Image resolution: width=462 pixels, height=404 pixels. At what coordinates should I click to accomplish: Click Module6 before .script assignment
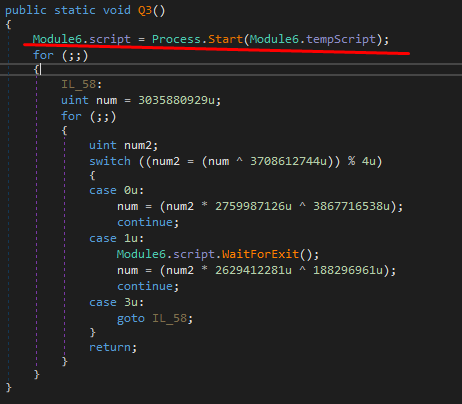(57, 39)
